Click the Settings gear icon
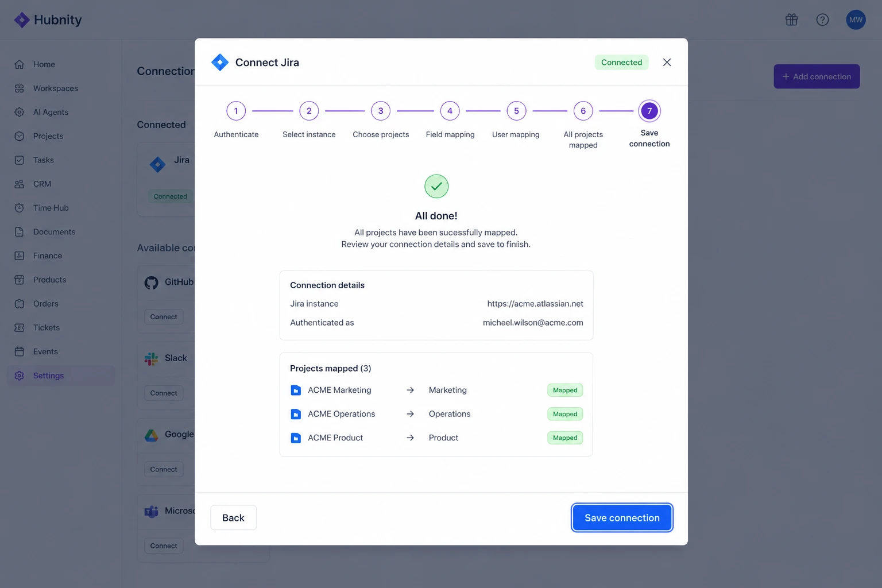 pos(20,376)
